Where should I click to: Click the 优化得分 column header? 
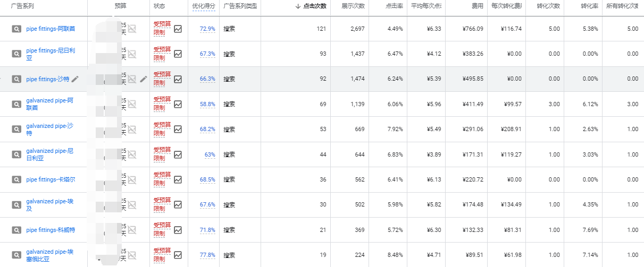point(204,6)
